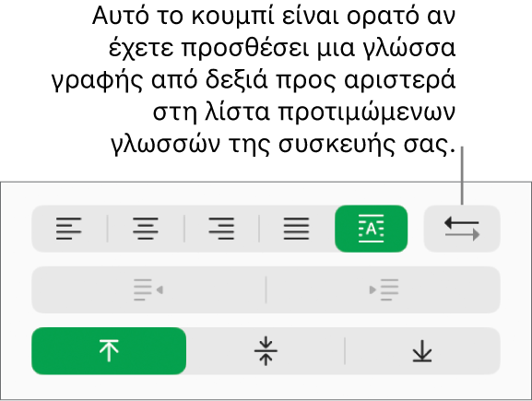Select the indent icon with right triangle
This screenshot has height=401, width=532.
[384, 289]
